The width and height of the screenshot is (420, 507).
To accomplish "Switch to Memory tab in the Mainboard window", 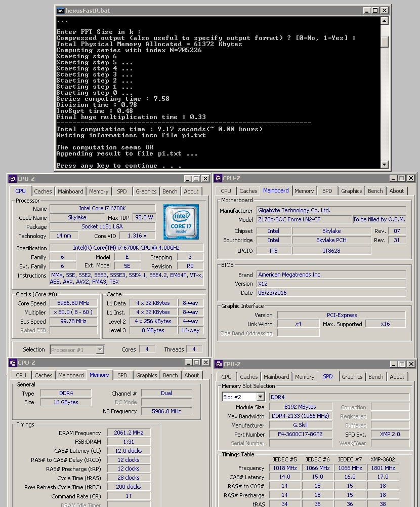I will [304, 191].
